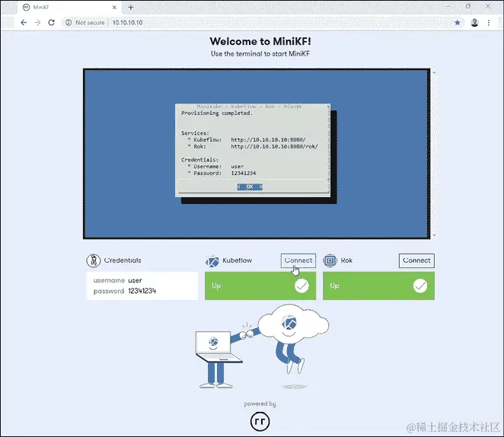Click the 'powered by' text
504x437 pixels.
pyautogui.click(x=260, y=404)
